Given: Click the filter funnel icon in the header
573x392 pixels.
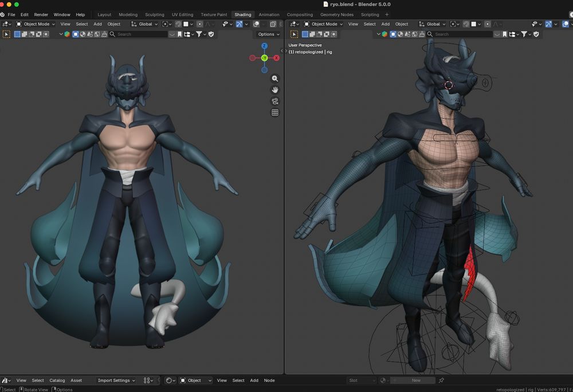Looking at the screenshot, I should pyautogui.click(x=199, y=34).
